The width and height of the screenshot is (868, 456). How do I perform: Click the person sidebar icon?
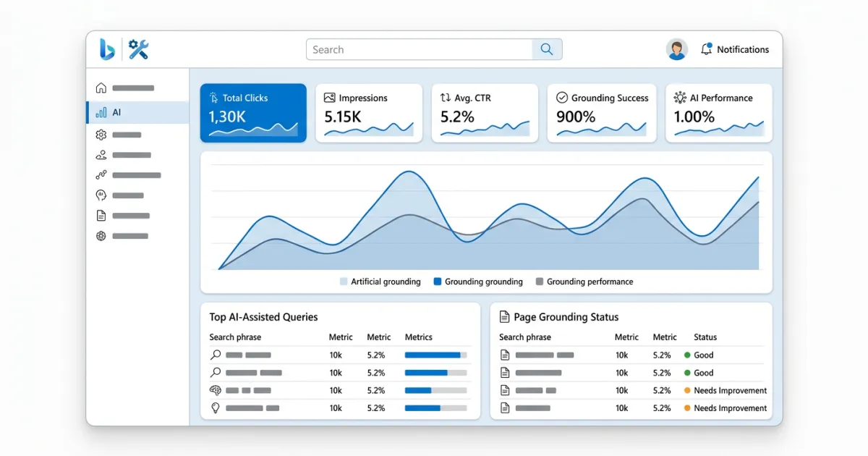point(101,155)
